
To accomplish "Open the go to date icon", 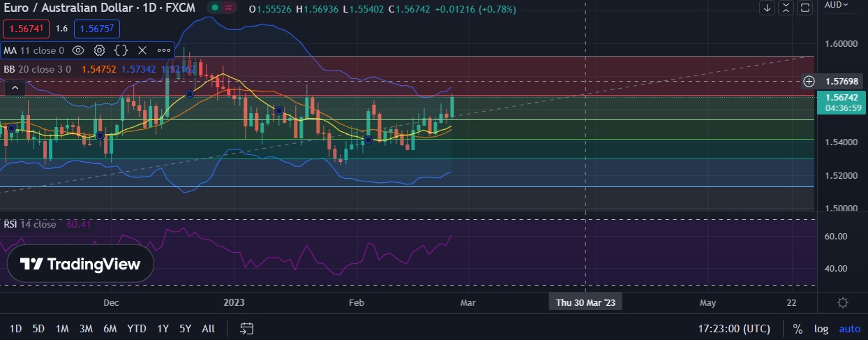I will (246, 328).
